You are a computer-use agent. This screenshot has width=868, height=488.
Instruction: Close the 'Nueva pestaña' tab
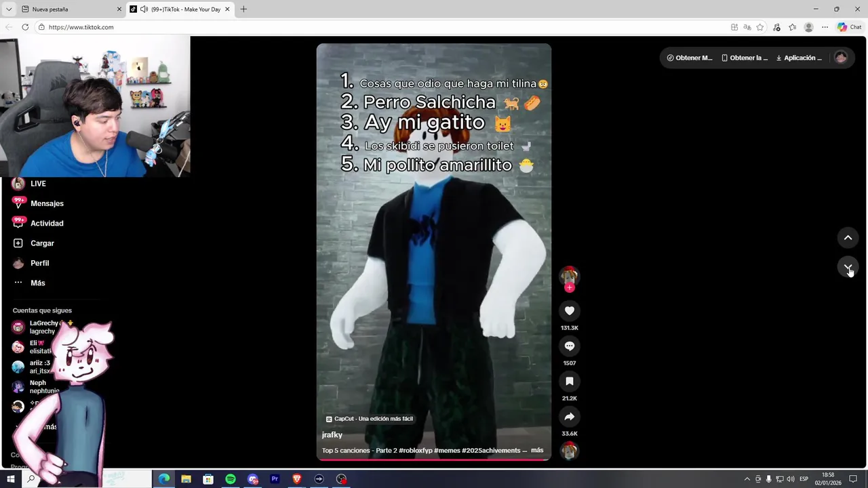click(x=119, y=9)
